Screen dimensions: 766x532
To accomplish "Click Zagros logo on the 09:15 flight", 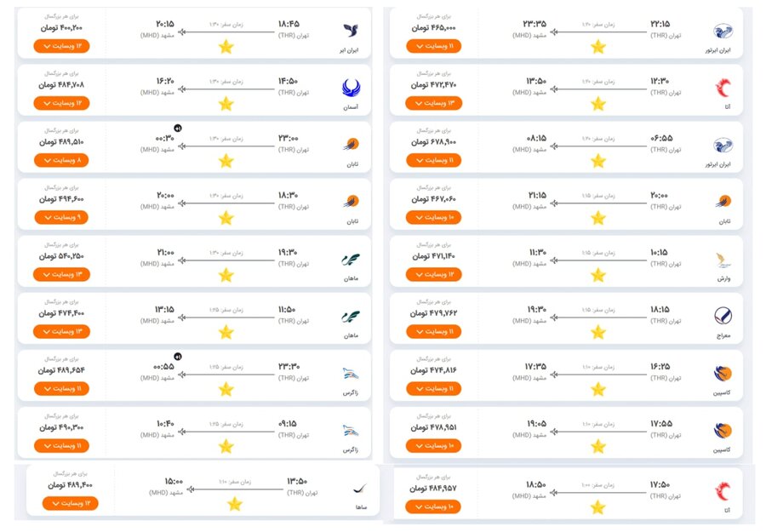I will pos(351,430).
